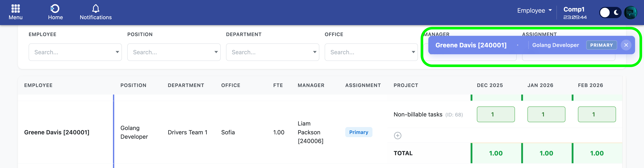Viewport: 644px width, 168px height.
Task: Open the Employee filter dropdown
Action: point(75,52)
